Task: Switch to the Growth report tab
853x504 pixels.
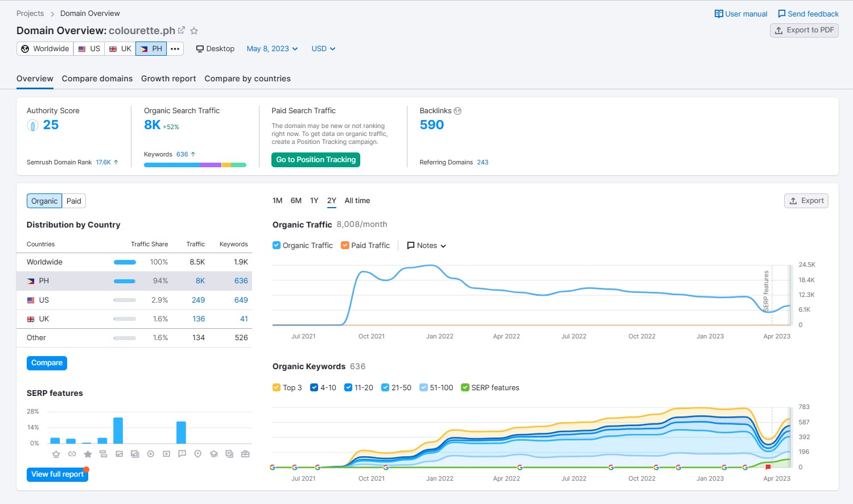Action: coord(168,79)
